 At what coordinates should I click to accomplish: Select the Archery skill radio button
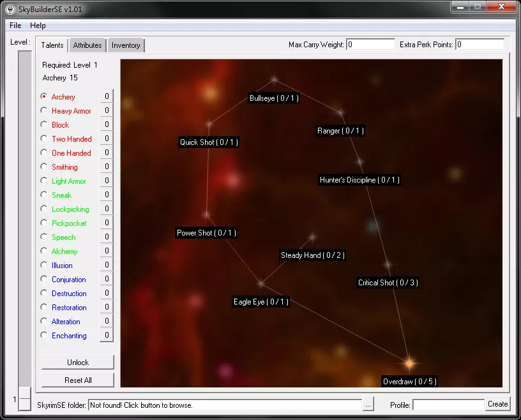coord(44,96)
